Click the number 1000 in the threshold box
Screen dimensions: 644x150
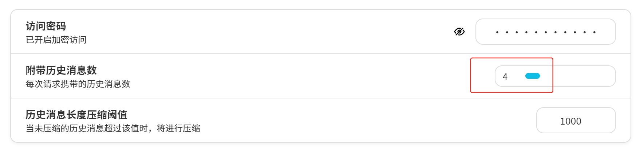click(570, 121)
